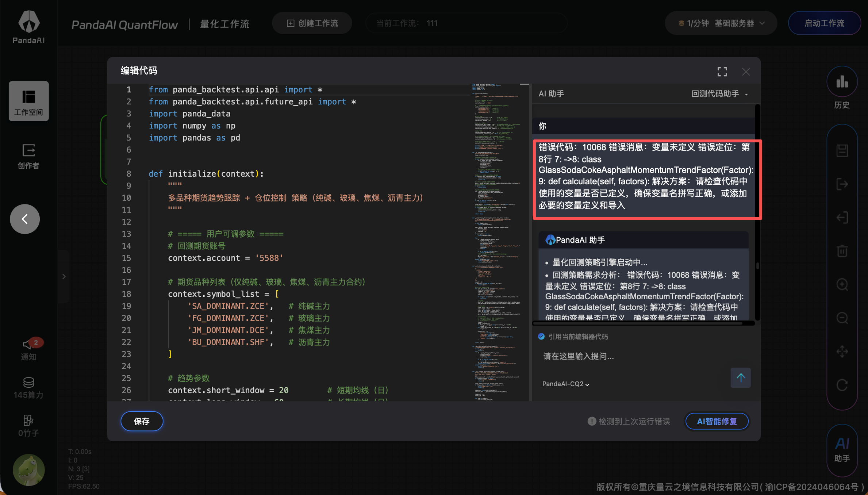The width and height of the screenshot is (868, 495).
Task: Open the PandaAI-CQ2 model selector
Action: click(566, 384)
